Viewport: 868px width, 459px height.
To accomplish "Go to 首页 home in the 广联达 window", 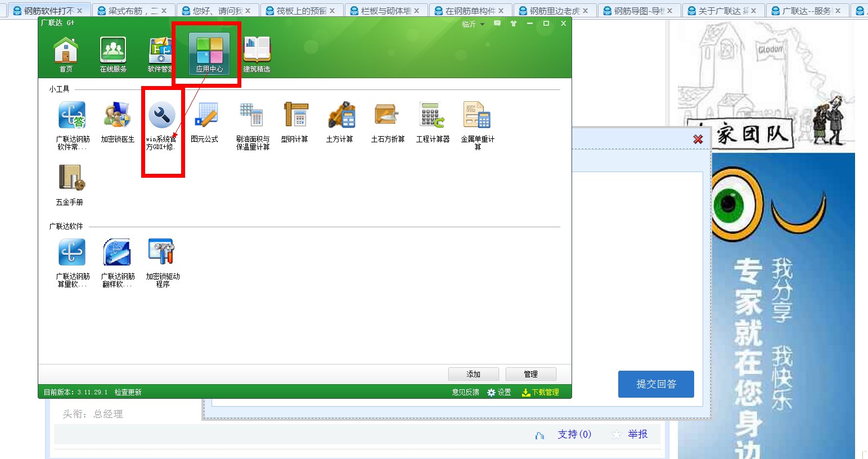I will [x=66, y=55].
